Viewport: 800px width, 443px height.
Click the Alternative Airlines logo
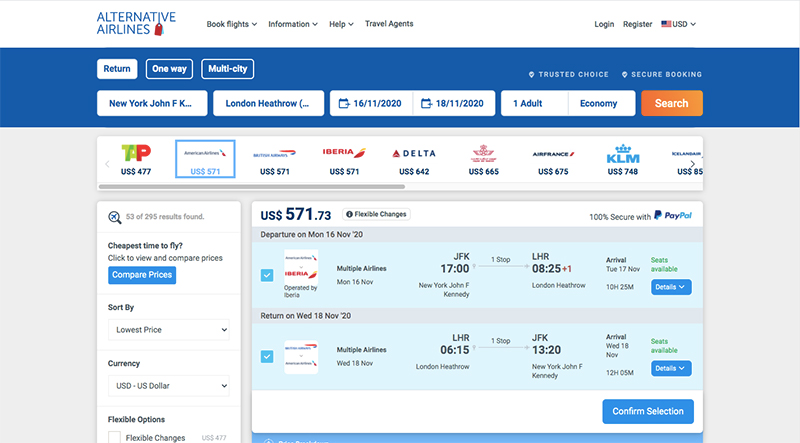(x=136, y=23)
